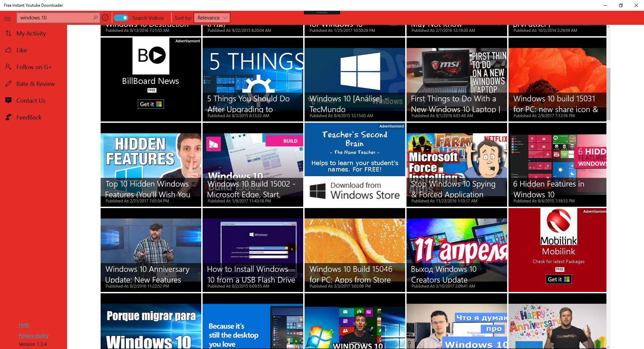Screen dimensions: 644x349
Task: Click the Mobilink logo
Action: coord(559,227)
